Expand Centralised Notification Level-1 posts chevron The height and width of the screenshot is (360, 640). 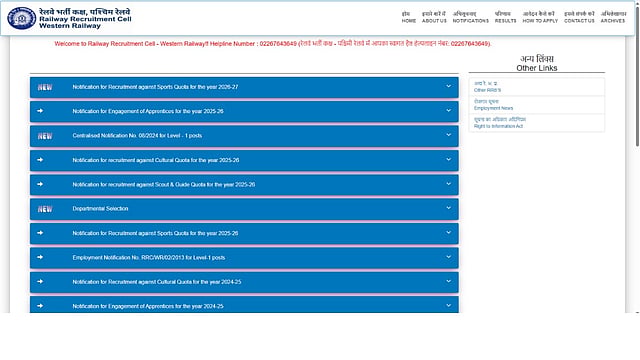pos(449,135)
